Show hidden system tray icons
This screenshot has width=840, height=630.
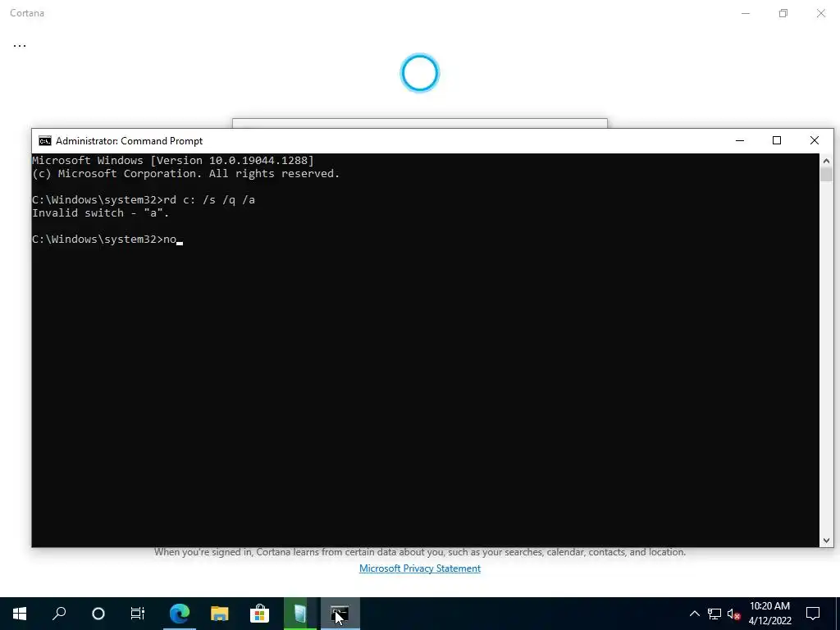tap(694, 614)
